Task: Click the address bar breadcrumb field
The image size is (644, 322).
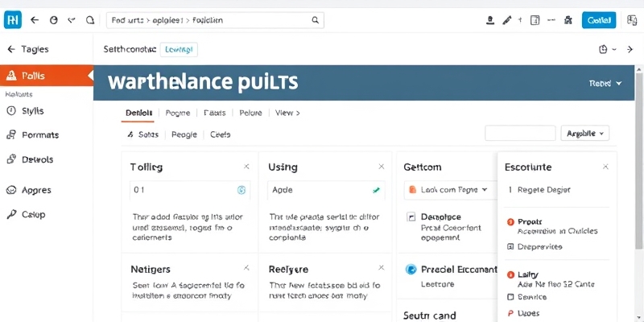Action: pyautogui.click(x=215, y=19)
